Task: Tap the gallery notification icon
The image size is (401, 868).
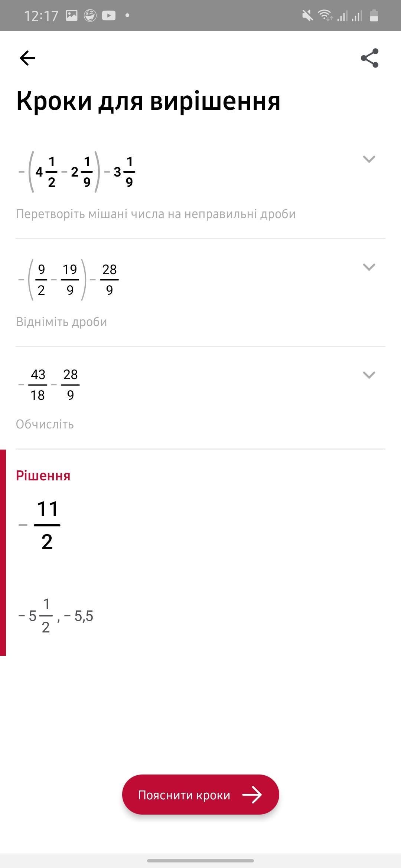Action: point(72,16)
